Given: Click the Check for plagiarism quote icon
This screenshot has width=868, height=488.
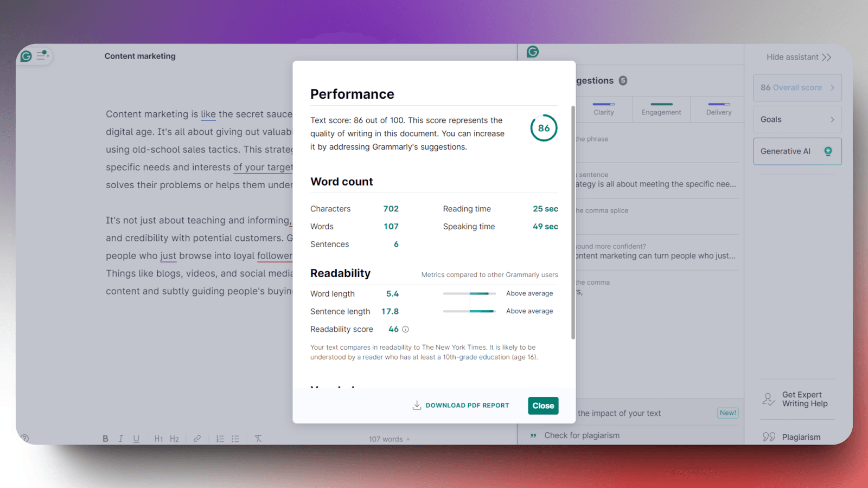Looking at the screenshot, I should click(x=533, y=435).
